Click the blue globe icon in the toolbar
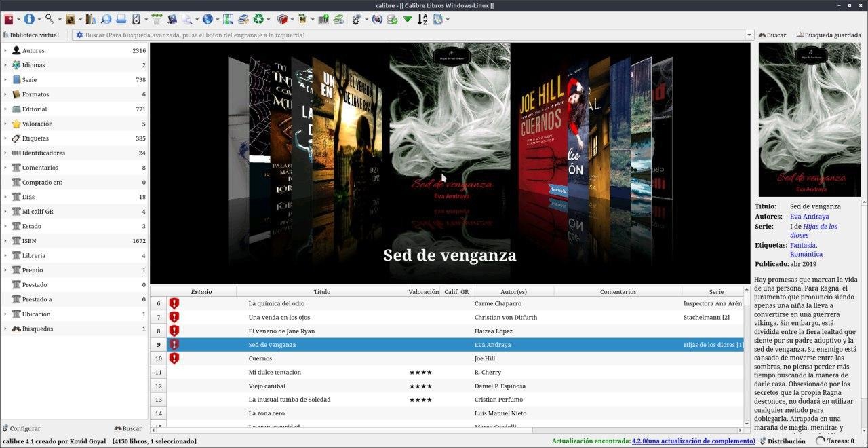The height and width of the screenshot is (448, 868). 207,20
